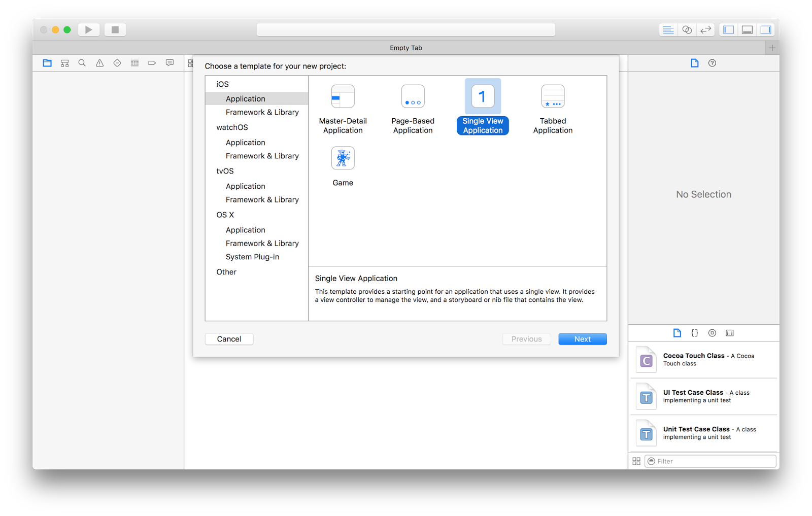Select the UI Test Case Class template
Image resolution: width=812 pixels, height=516 pixels.
[x=704, y=396]
